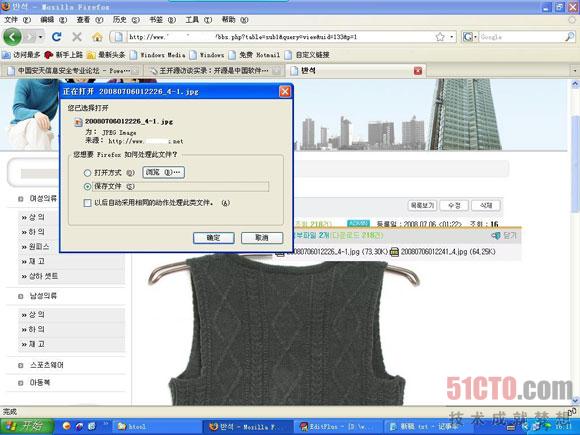
Task: Open the 最新头条 feed bookmark
Action: 106,55
